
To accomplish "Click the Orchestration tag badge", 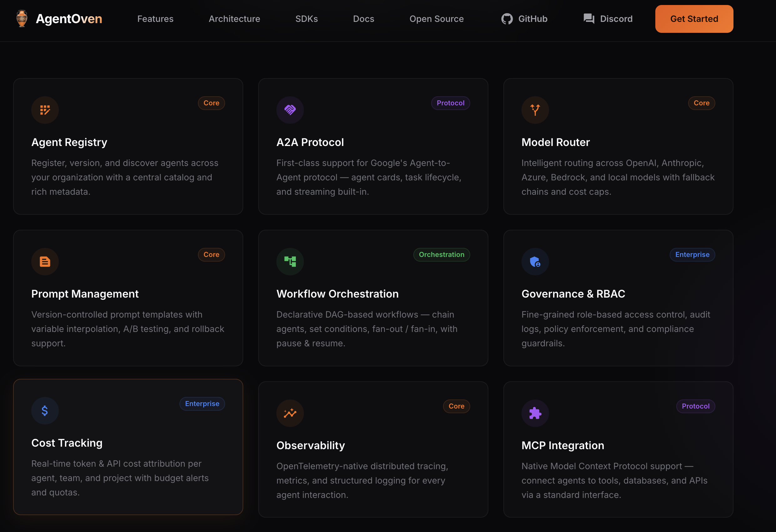I will [x=441, y=255].
